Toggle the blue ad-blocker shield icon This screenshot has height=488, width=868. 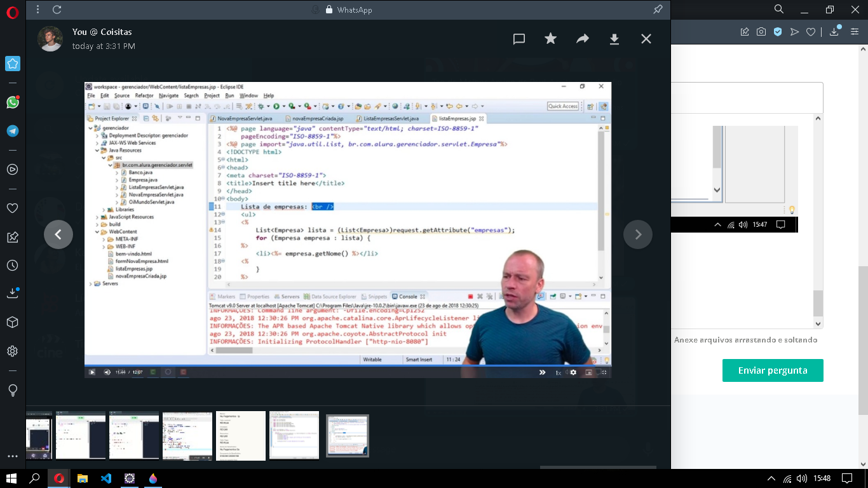click(x=778, y=32)
